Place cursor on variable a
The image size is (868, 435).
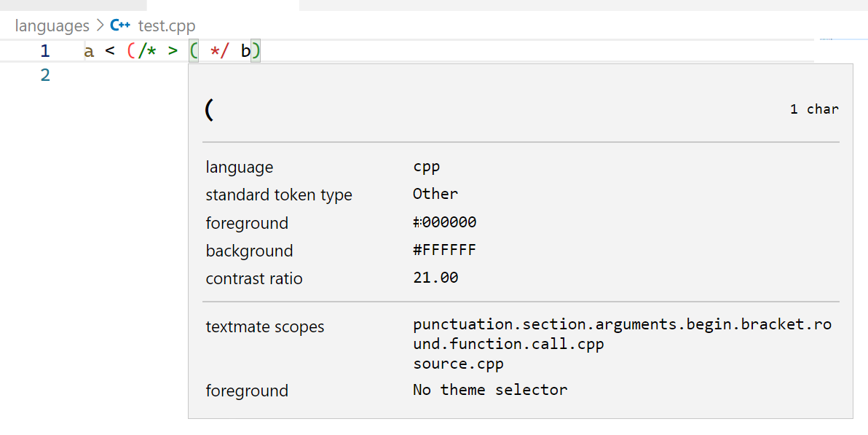tap(88, 50)
